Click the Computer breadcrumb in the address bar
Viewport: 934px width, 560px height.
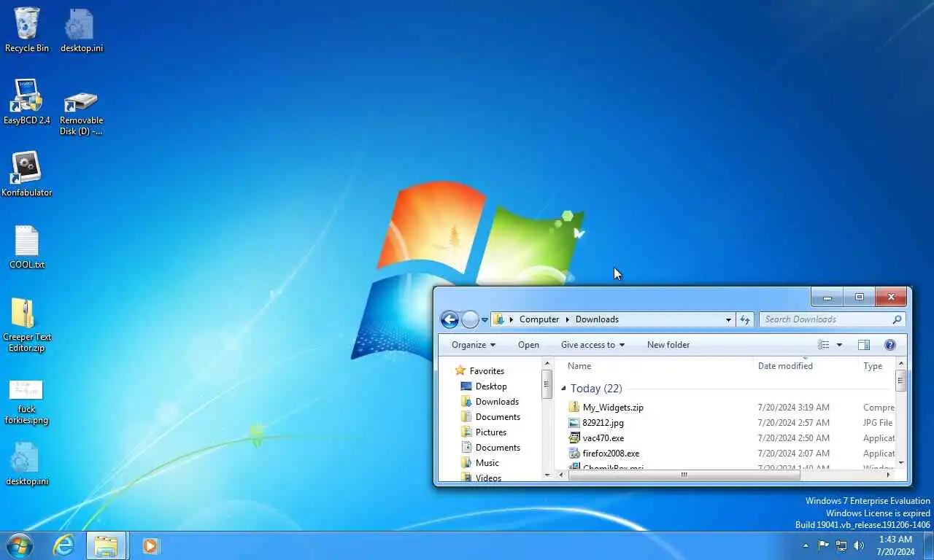click(x=539, y=319)
